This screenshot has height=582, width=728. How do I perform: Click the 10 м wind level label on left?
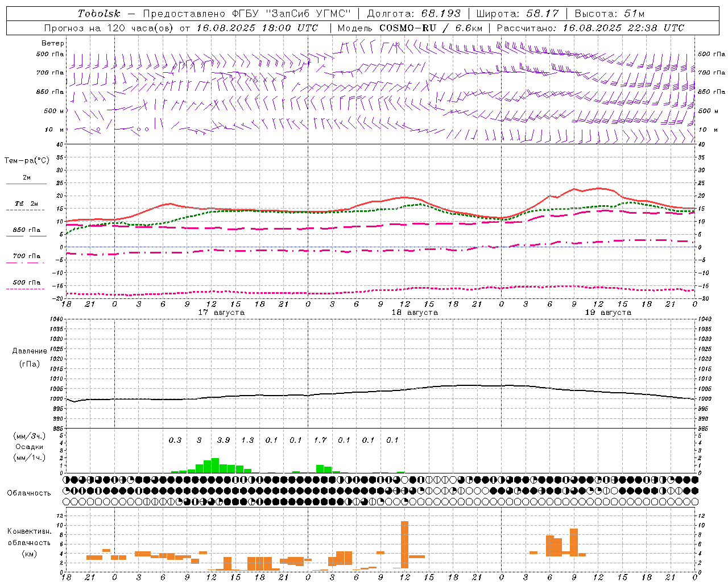54,130
